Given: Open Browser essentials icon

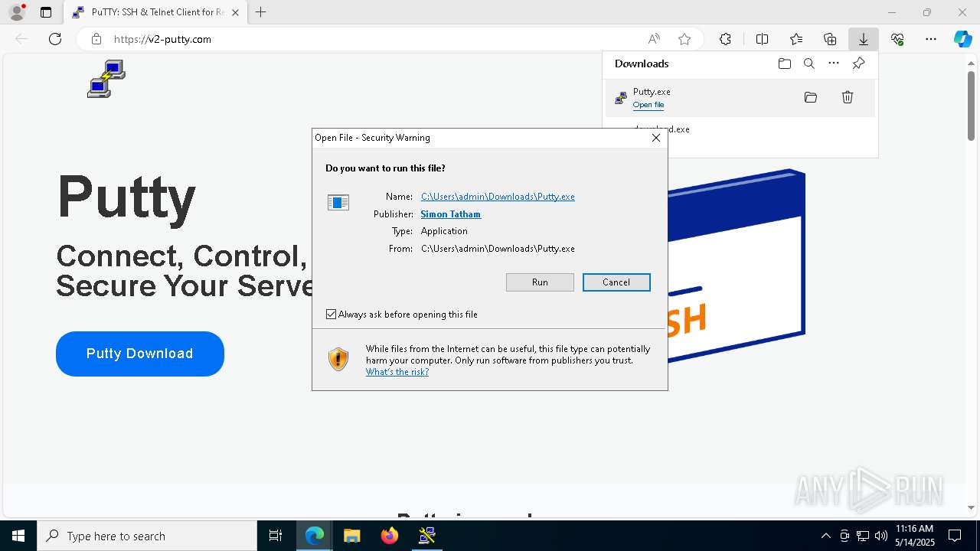Looking at the screenshot, I should coord(897,39).
